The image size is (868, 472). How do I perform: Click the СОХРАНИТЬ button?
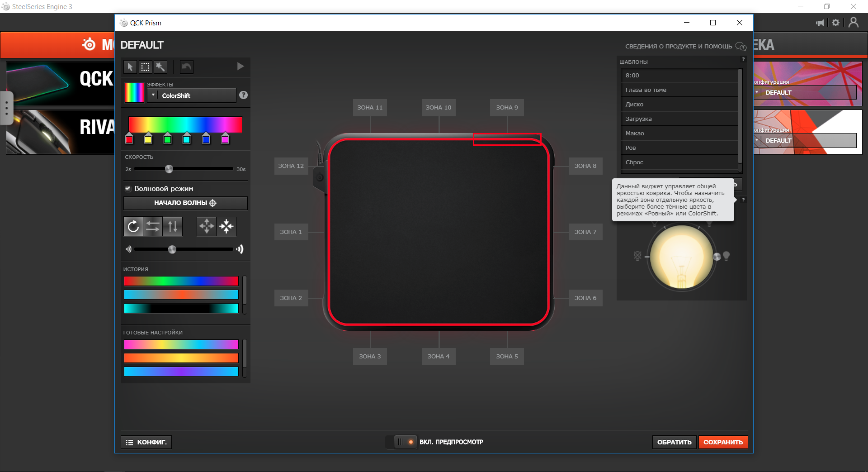tap(723, 442)
